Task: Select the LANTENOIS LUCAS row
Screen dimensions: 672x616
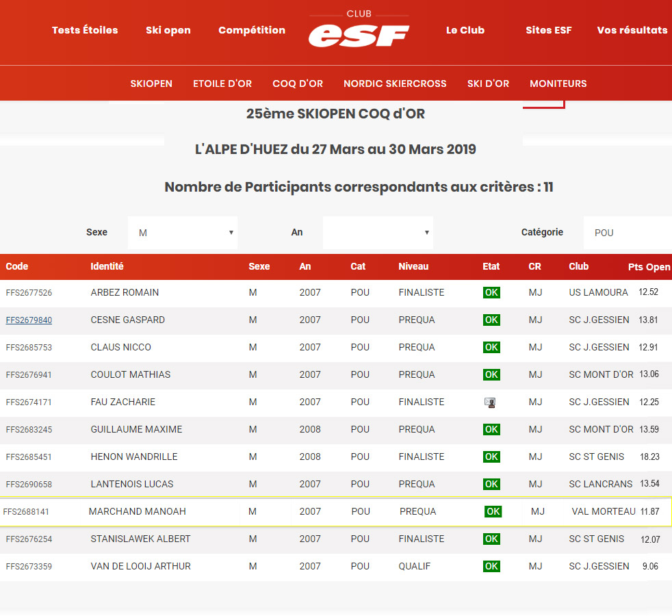Action: (132, 484)
